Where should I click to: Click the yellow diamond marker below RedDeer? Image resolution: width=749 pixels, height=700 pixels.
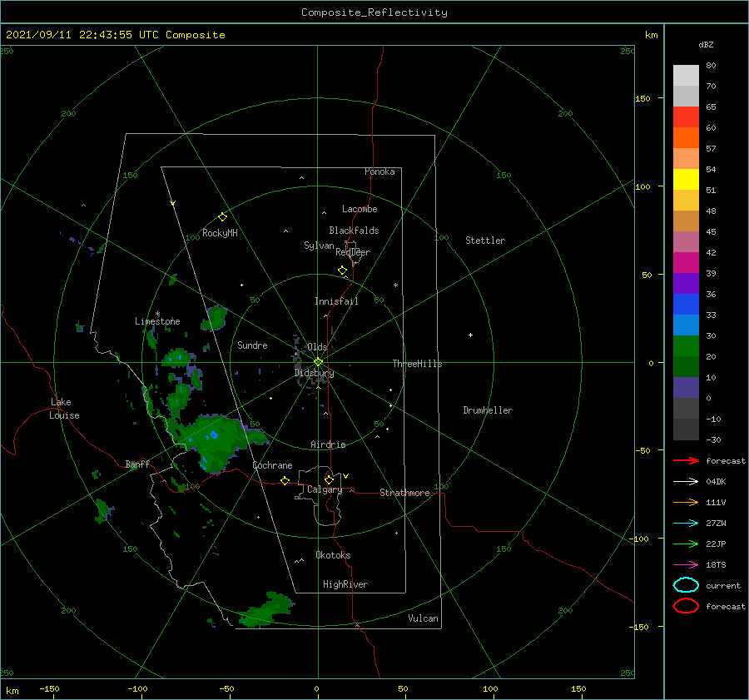[342, 271]
